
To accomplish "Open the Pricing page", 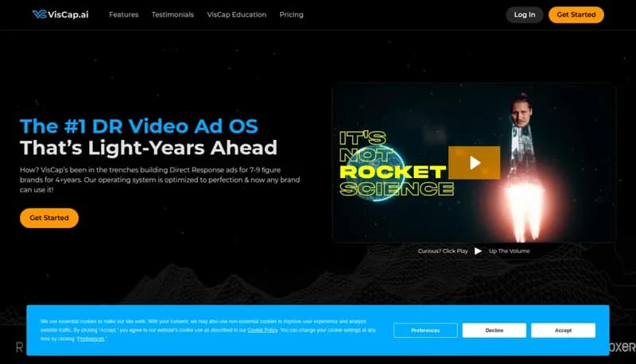I will point(291,14).
